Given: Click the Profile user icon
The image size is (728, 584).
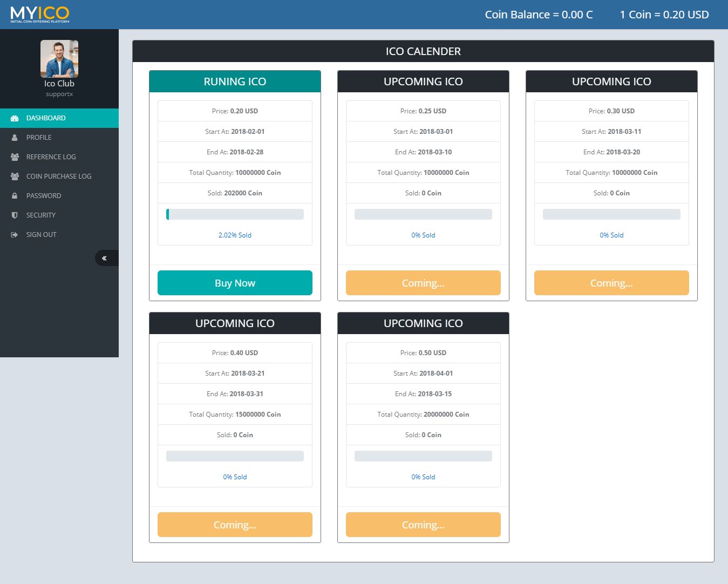Looking at the screenshot, I should tap(15, 138).
